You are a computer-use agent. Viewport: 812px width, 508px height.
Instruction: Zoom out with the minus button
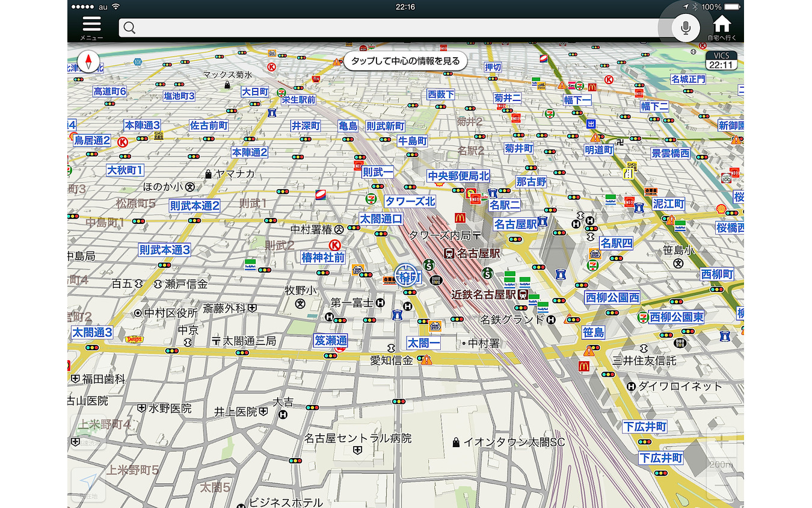[x=721, y=485]
